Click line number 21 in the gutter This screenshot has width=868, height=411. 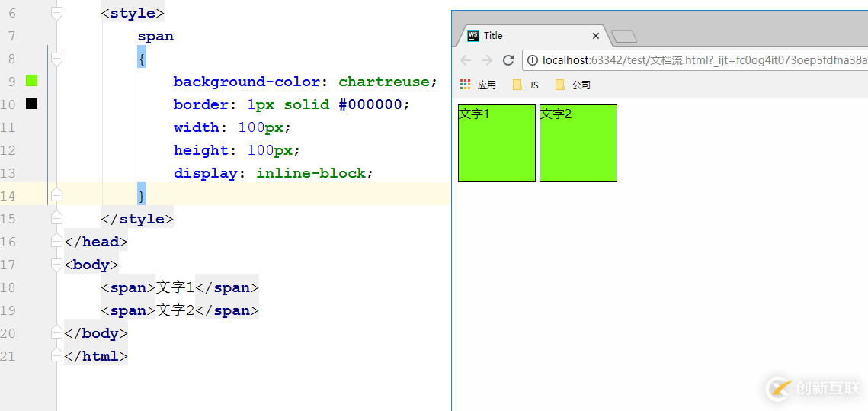pos(8,355)
